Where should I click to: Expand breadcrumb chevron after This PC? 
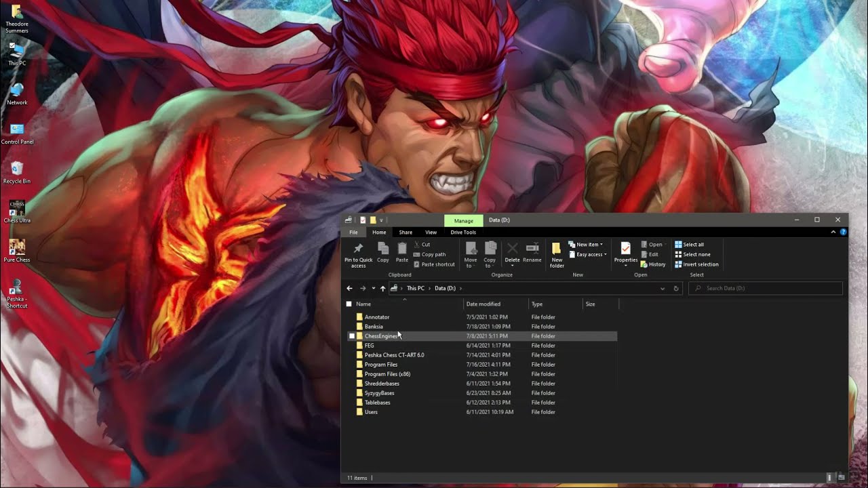point(429,288)
